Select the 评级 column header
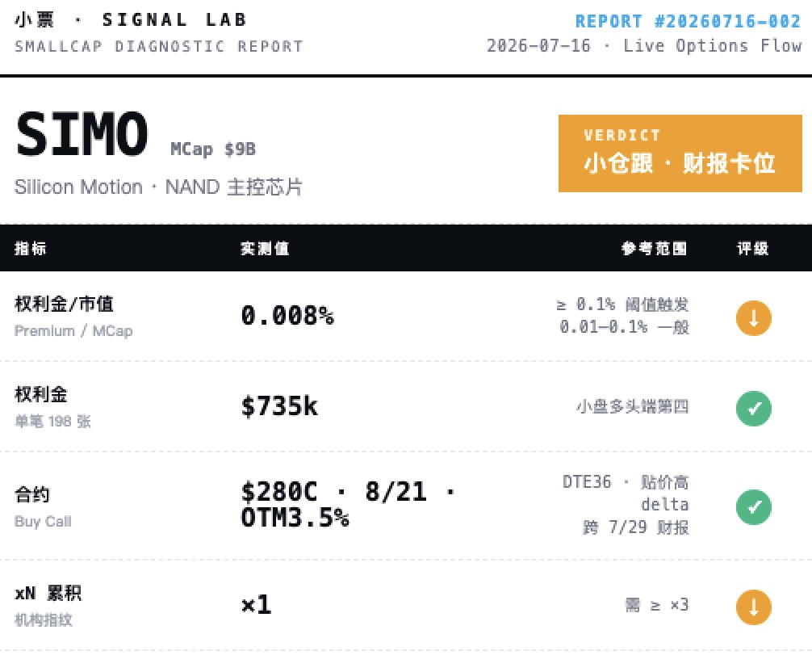 [x=753, y=248]
